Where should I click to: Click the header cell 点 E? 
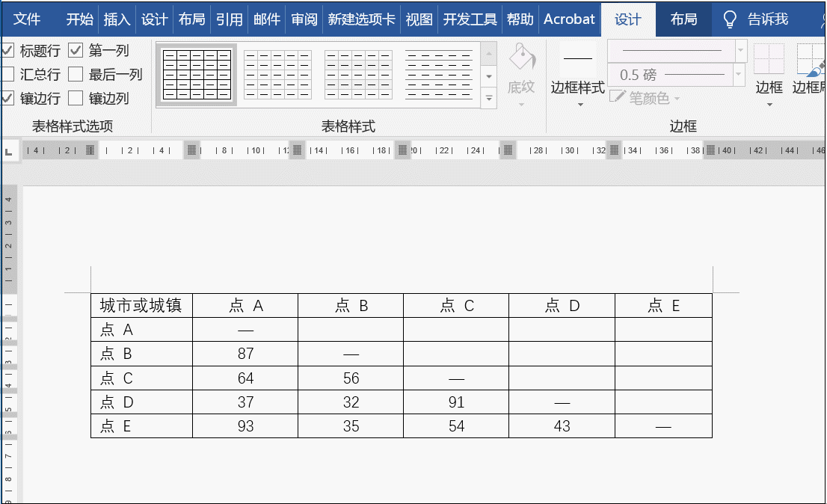663,305
